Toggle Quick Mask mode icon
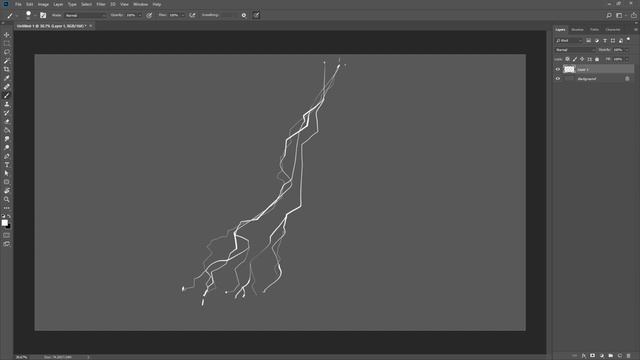 (x=7, y=235)
